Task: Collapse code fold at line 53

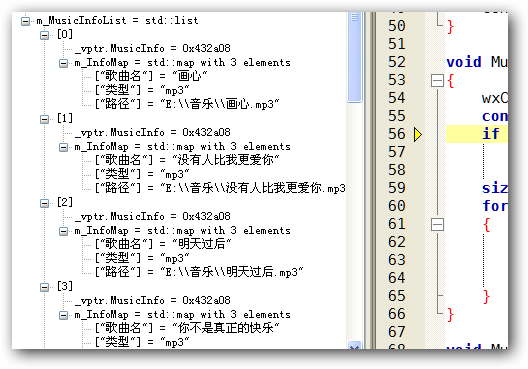Action: [437, 81]
